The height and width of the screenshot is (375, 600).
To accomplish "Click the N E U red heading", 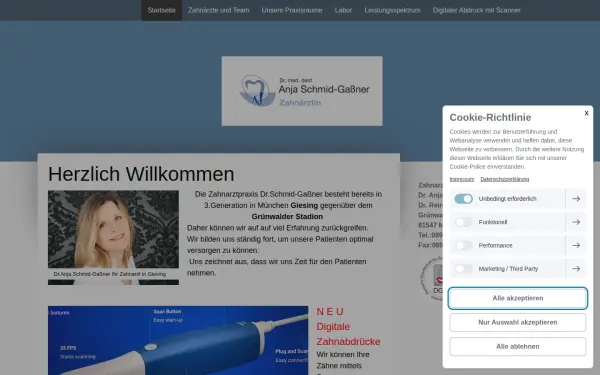I will [330, 311].
